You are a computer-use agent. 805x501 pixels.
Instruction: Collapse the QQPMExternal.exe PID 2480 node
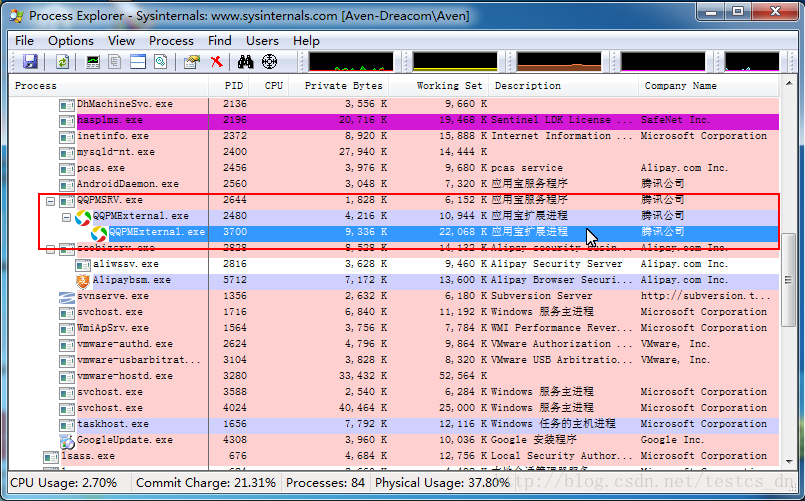[66, 217]
